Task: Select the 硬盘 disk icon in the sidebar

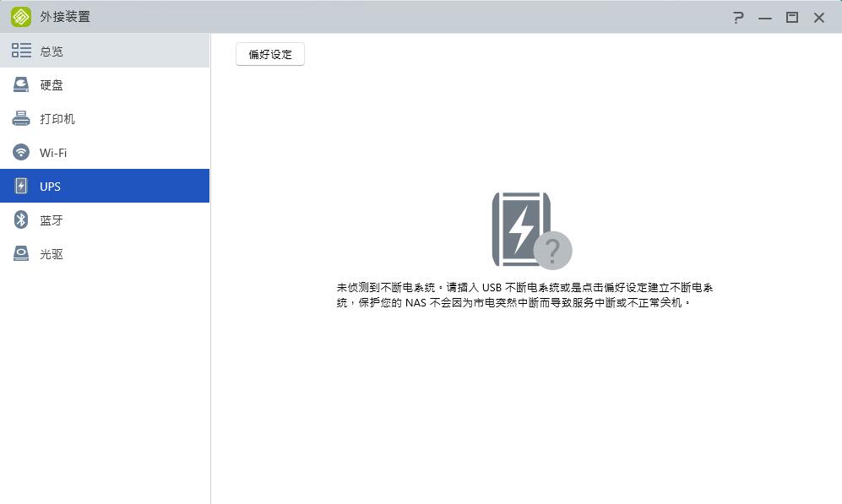Action: 20,84
